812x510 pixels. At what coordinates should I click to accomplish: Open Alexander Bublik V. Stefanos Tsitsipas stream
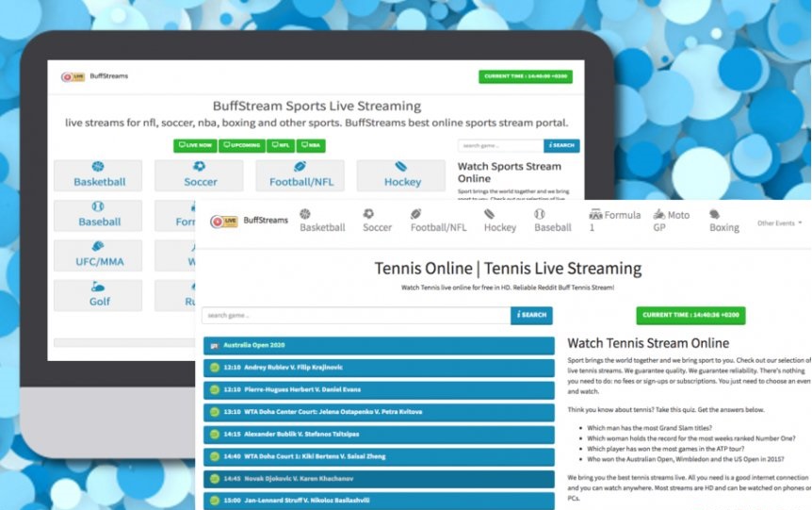[379, 435]
